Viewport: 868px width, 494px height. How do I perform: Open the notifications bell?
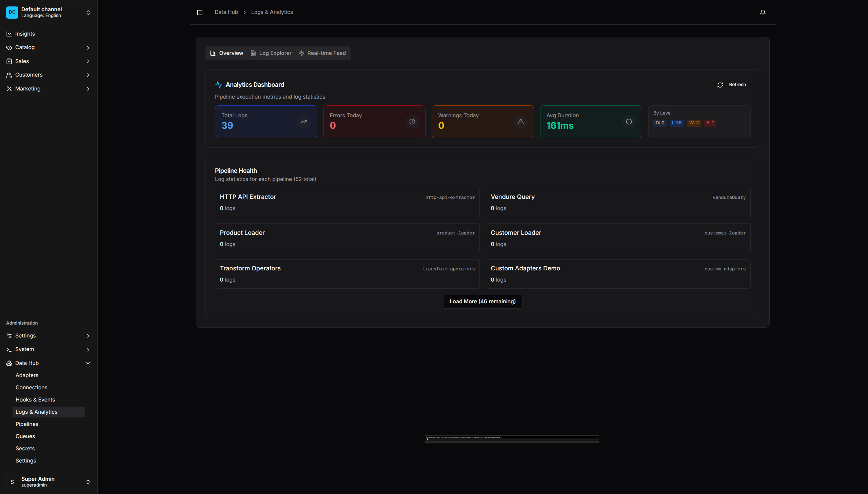coord(763,13)
